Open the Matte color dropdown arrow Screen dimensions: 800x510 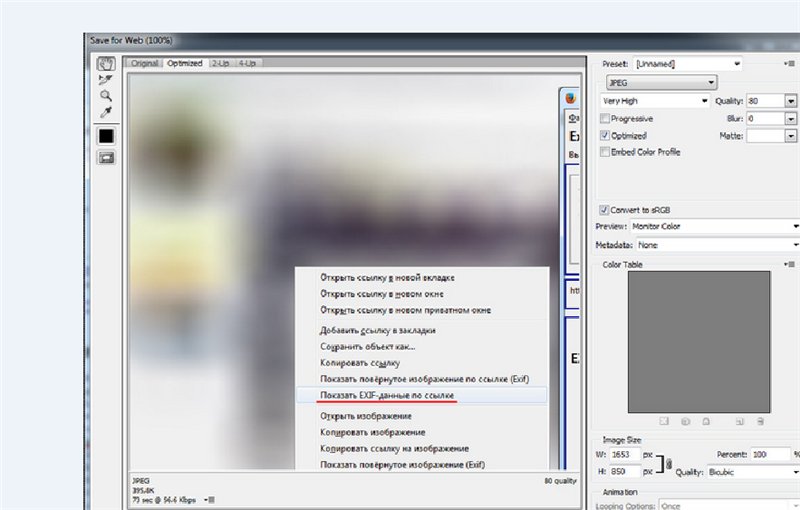(x=791, y=136)
